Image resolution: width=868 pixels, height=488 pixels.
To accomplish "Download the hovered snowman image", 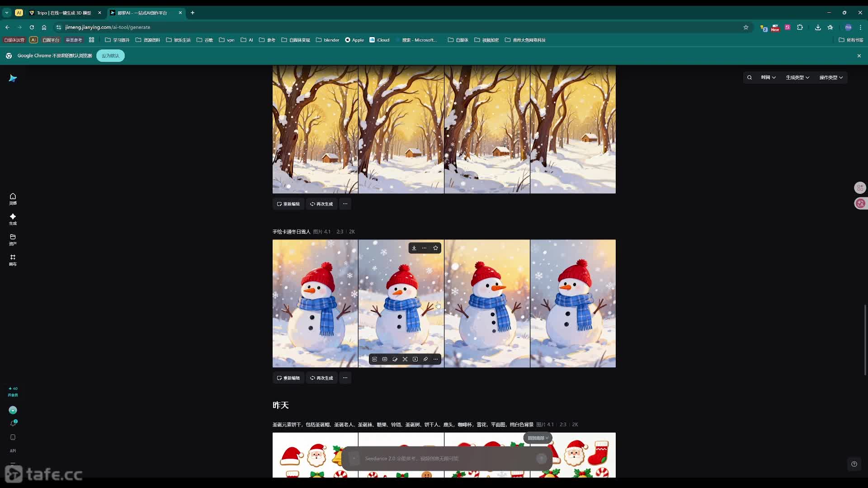I will [x=414, y=248].
